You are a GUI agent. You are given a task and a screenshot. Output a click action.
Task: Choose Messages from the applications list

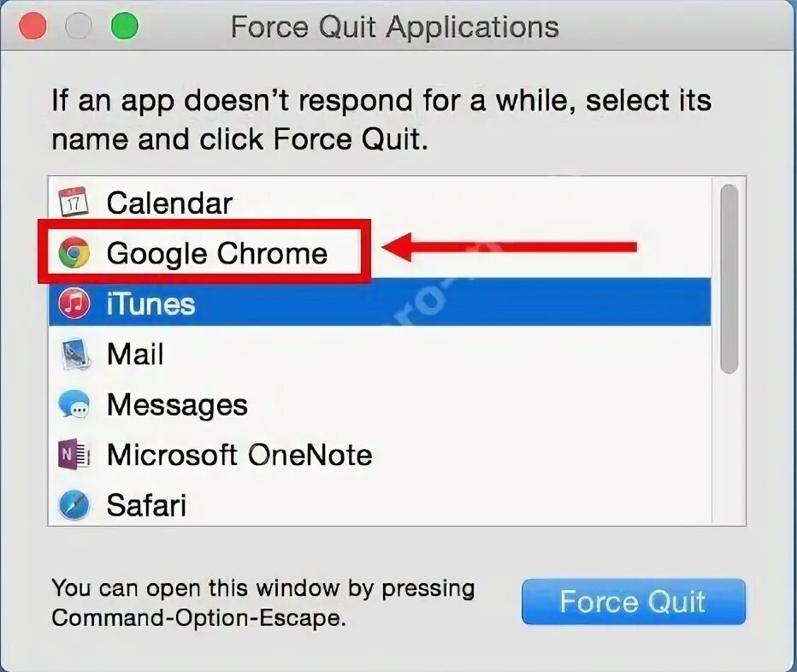click(x=381, y=404)
